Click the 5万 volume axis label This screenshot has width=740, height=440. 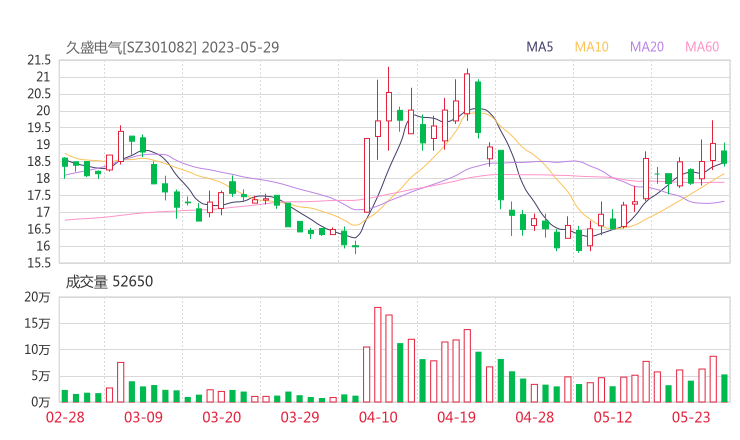(41, 376)
